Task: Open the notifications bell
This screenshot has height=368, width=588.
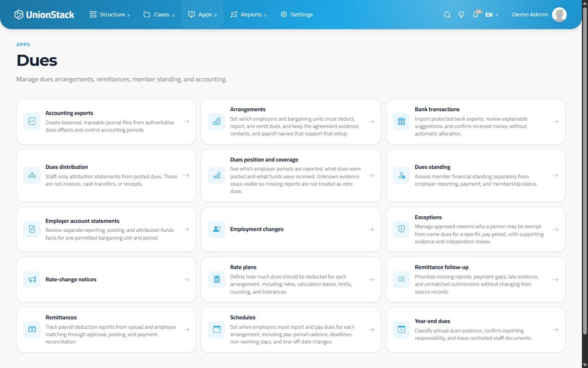Action: [x=476, y=15]
